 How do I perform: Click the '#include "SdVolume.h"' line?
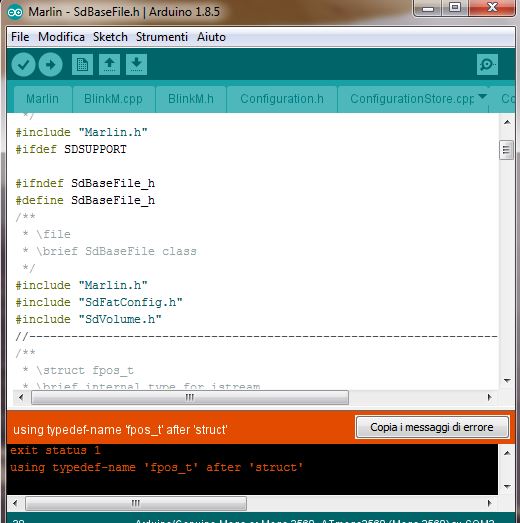[x=88, y=319]
